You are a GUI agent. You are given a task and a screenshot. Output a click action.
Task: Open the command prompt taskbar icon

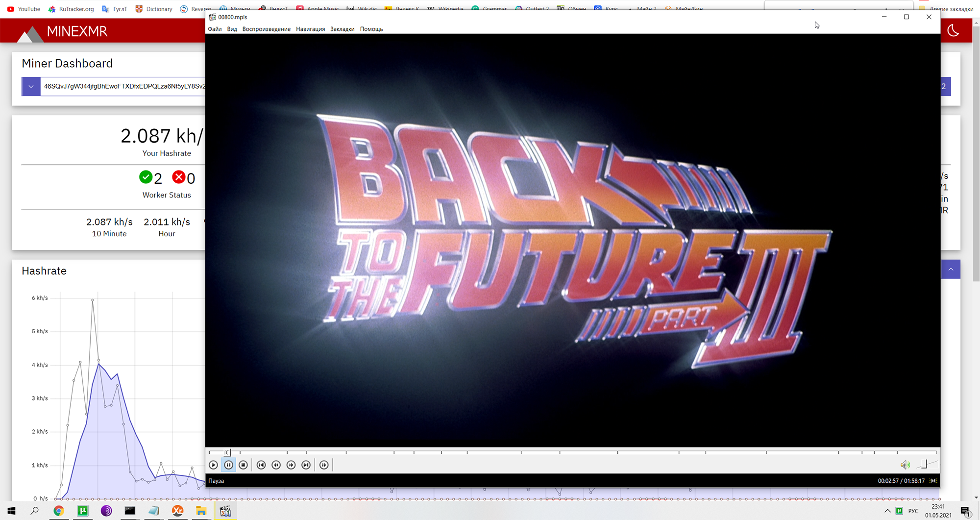click(130, 511)
